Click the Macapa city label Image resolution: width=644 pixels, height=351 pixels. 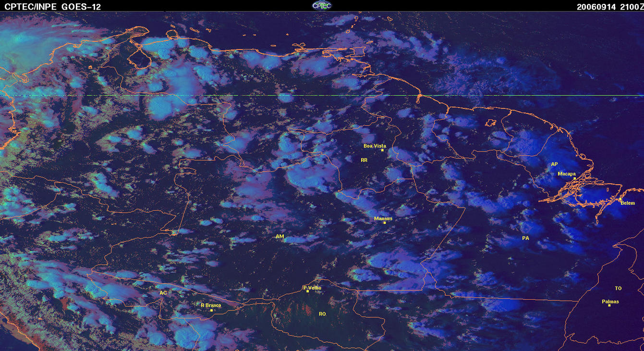[567, 174]
